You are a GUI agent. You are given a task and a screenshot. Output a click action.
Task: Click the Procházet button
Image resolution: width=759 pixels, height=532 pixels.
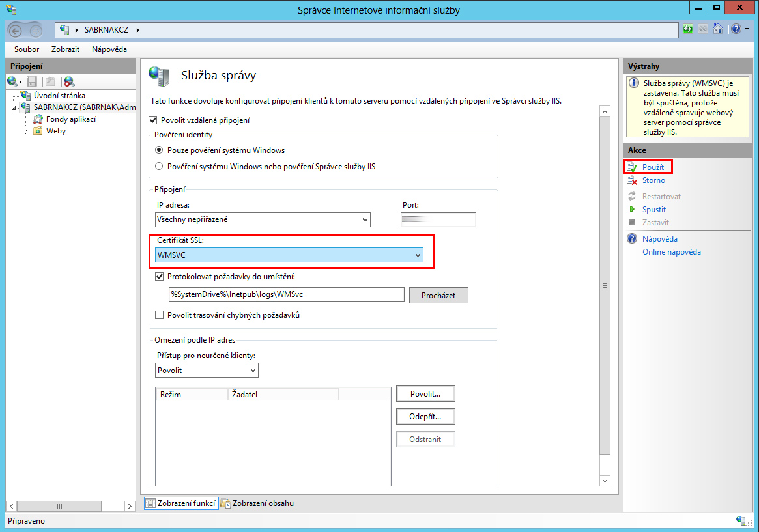pos(438,295)
